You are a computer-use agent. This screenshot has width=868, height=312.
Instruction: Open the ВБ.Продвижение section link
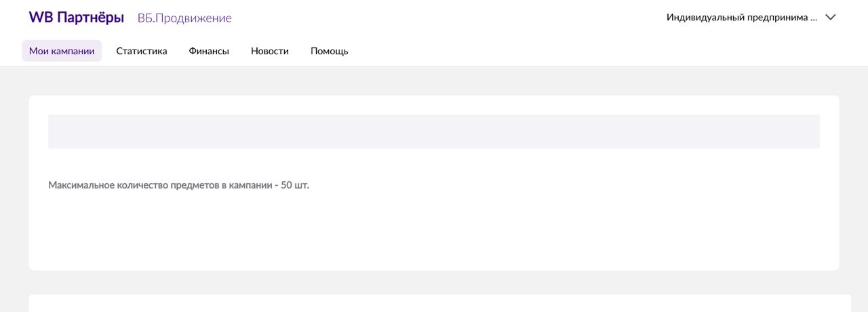pyautogui.click(x=184, y=18)
